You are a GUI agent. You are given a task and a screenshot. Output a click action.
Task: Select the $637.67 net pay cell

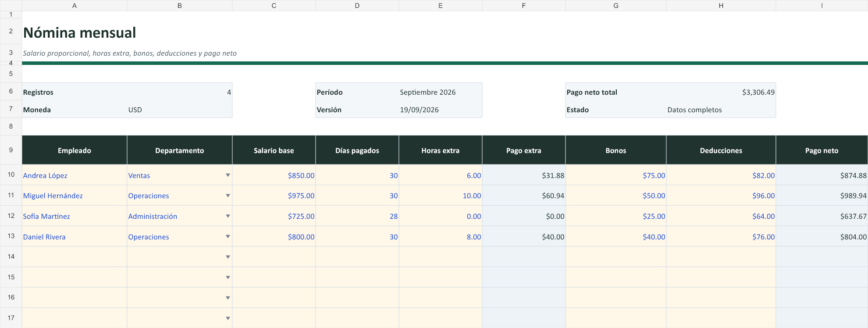point(822,216)
